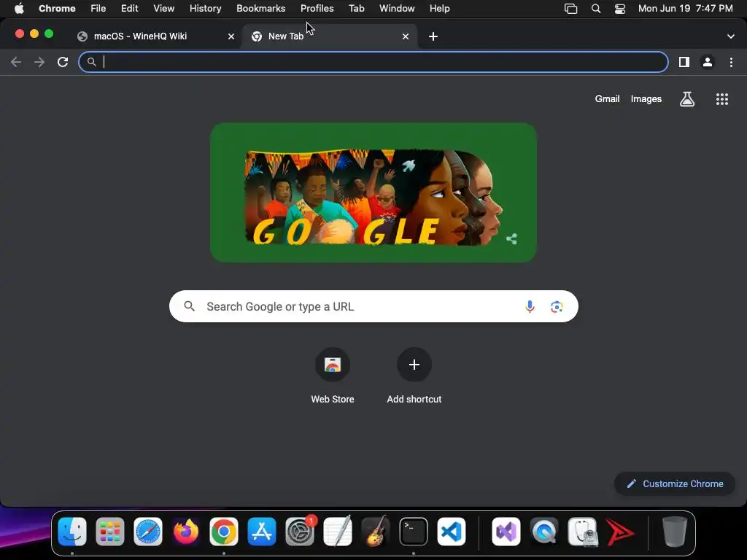Reload the current page

pyautogui.click(x=63, y=62)
